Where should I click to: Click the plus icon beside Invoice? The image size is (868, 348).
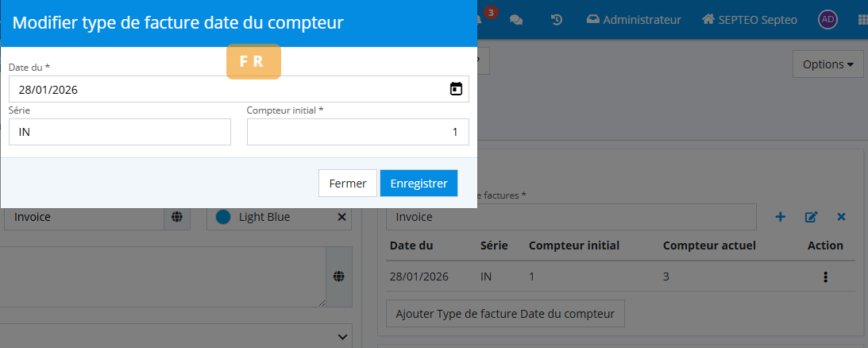(x=780, y=217)
